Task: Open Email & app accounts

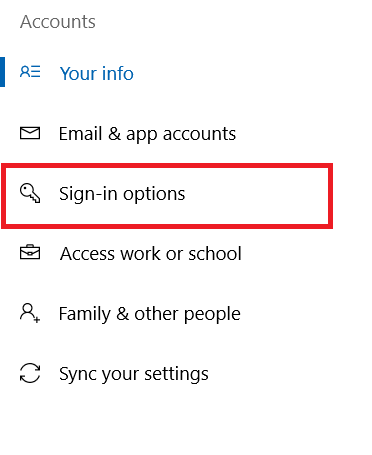Action: point(147,134)
